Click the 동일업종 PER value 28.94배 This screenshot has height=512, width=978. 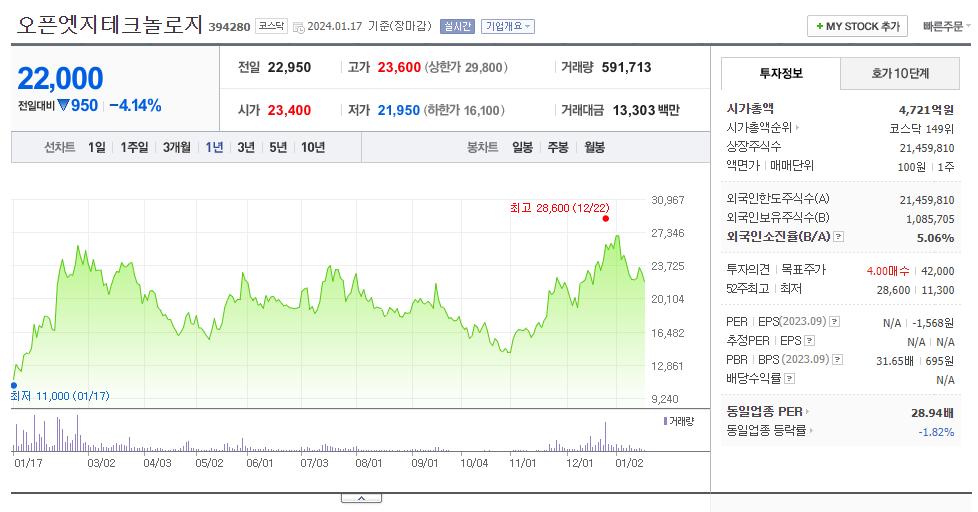point(932,413)
